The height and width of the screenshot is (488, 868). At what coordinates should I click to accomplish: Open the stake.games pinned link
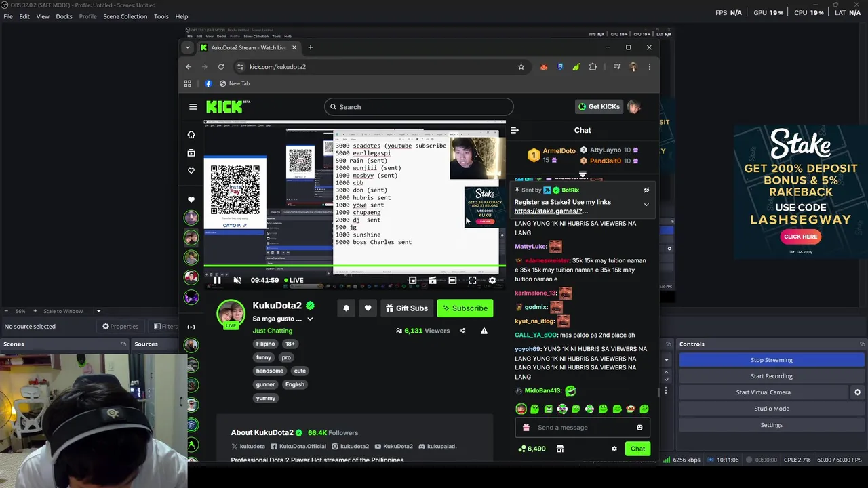coord(551,211)
